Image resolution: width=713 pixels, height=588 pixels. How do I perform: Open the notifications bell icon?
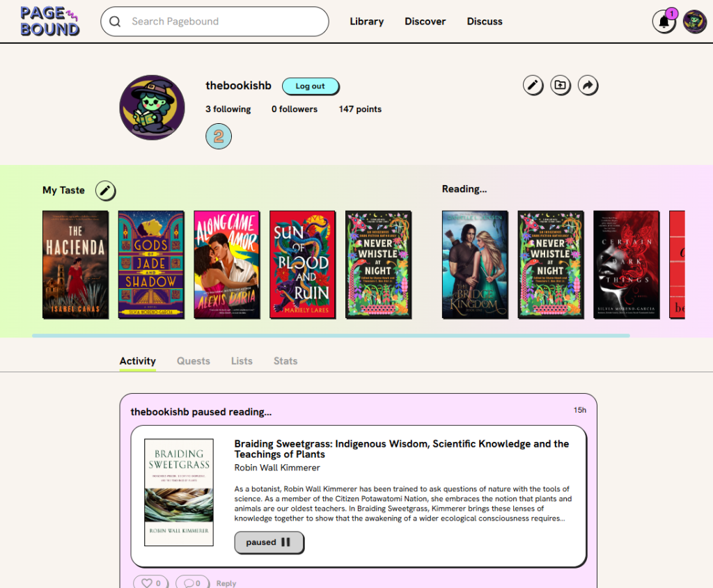[664, 22]
